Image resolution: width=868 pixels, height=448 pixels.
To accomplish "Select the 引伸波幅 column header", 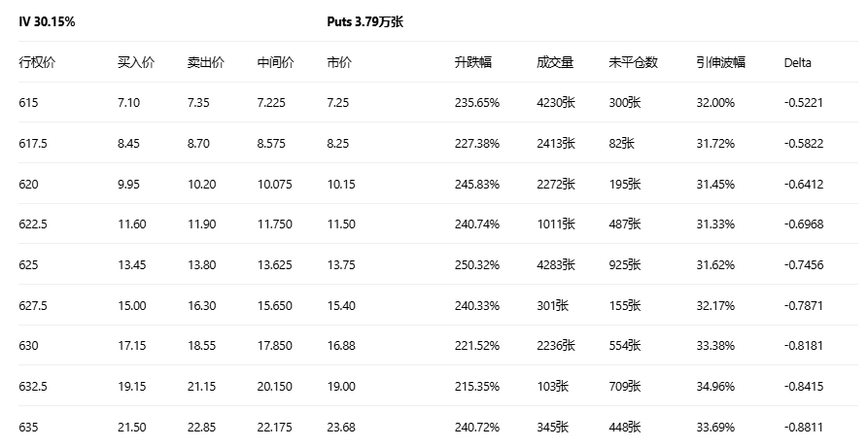I will pos(720,63).
